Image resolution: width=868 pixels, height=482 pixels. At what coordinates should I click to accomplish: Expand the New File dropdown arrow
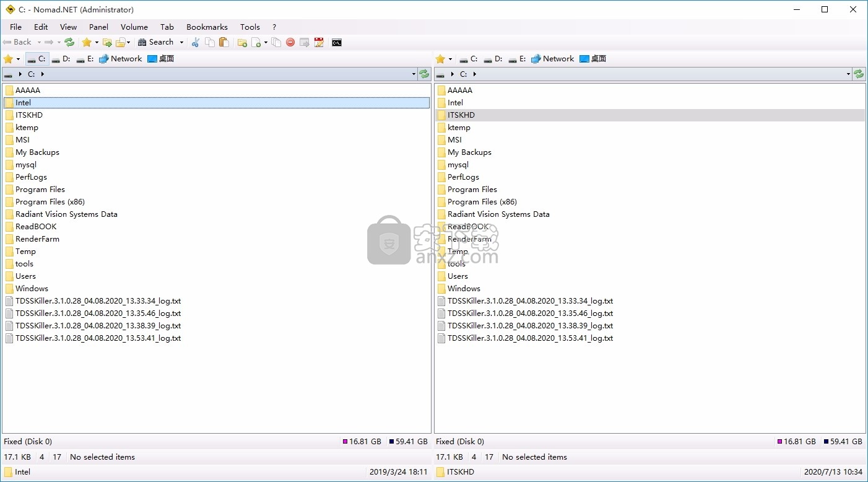[266, 42]
